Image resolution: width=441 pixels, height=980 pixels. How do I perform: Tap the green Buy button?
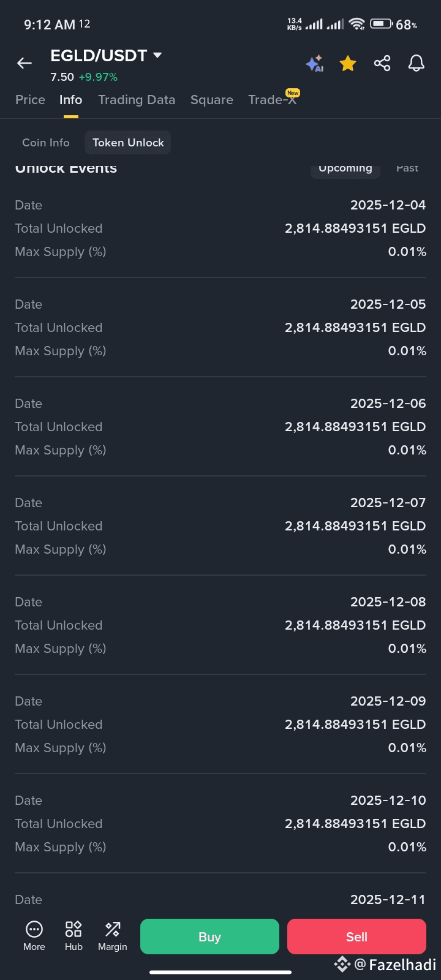click(209, 937)
